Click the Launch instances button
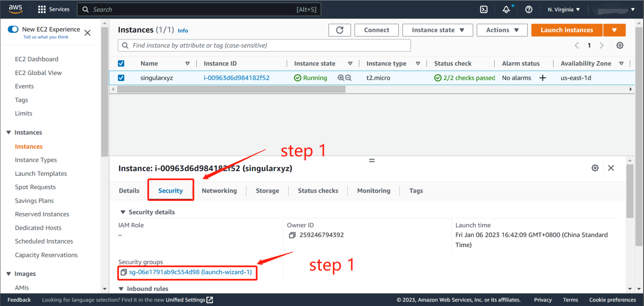The width and height of the screenshot is (644, 306). (x=567, y=30)
